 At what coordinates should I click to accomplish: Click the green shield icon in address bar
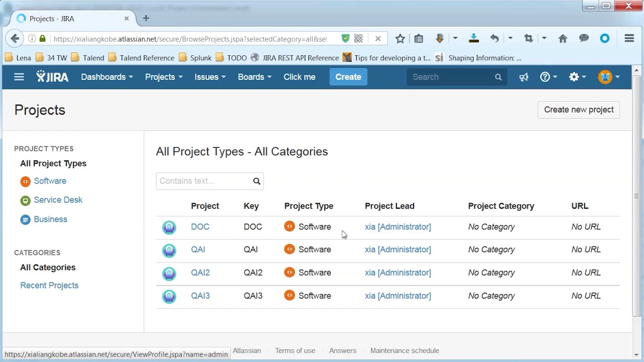345,38
